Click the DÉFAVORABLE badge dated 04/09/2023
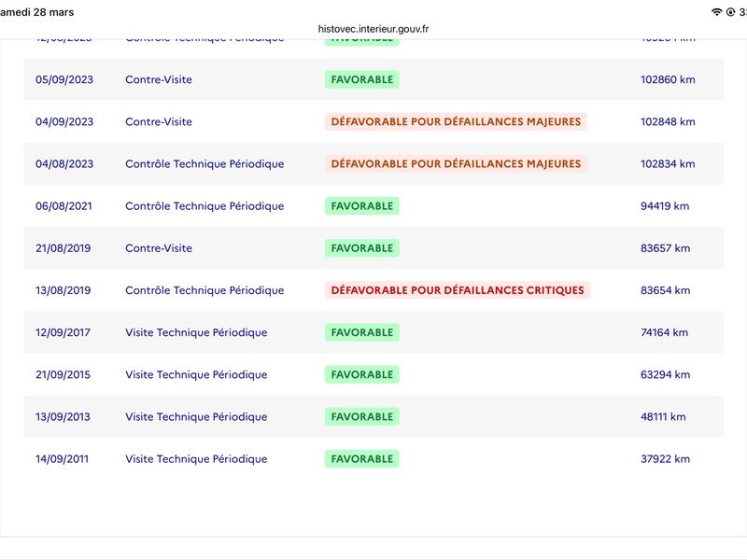The image size is (747, 560). coord(456,121)
